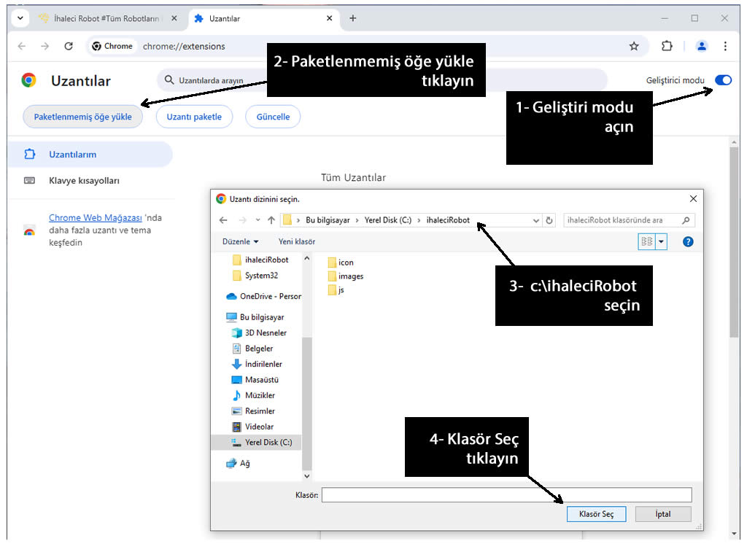Open the Düzenle dropdown menu
747x560 pixels.
[240, 241]
